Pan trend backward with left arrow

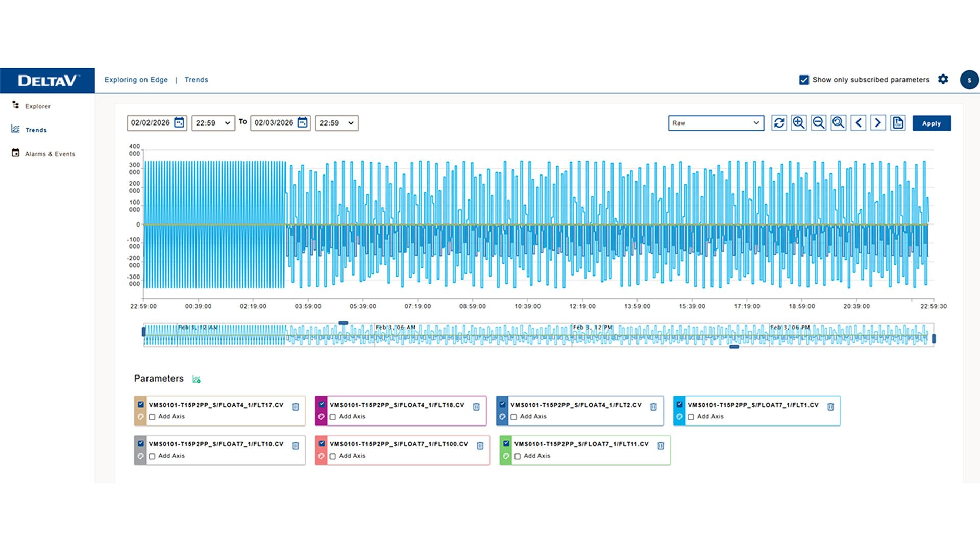(x=859, y=123)
